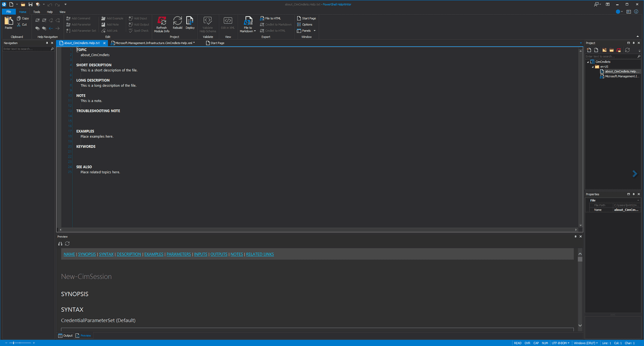This screenshot has height=346, width=644.
Task: Click the zoom in plus button in status bar
Action: [34, 343]
